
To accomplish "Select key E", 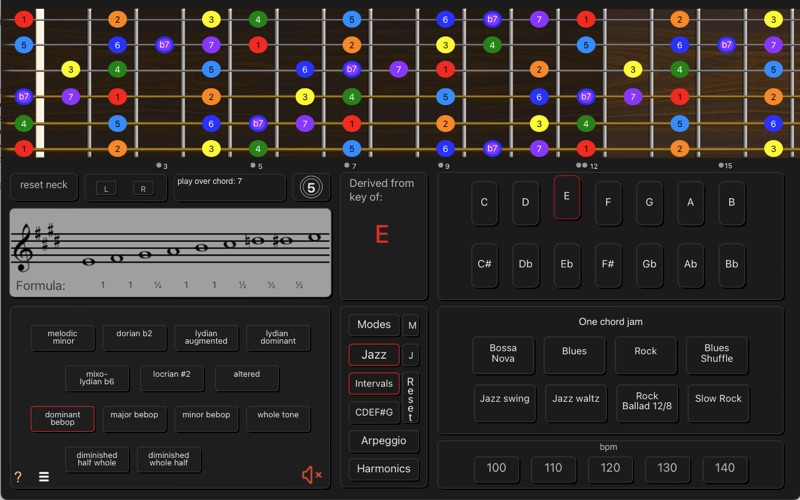I will click(x=566, y=197).
